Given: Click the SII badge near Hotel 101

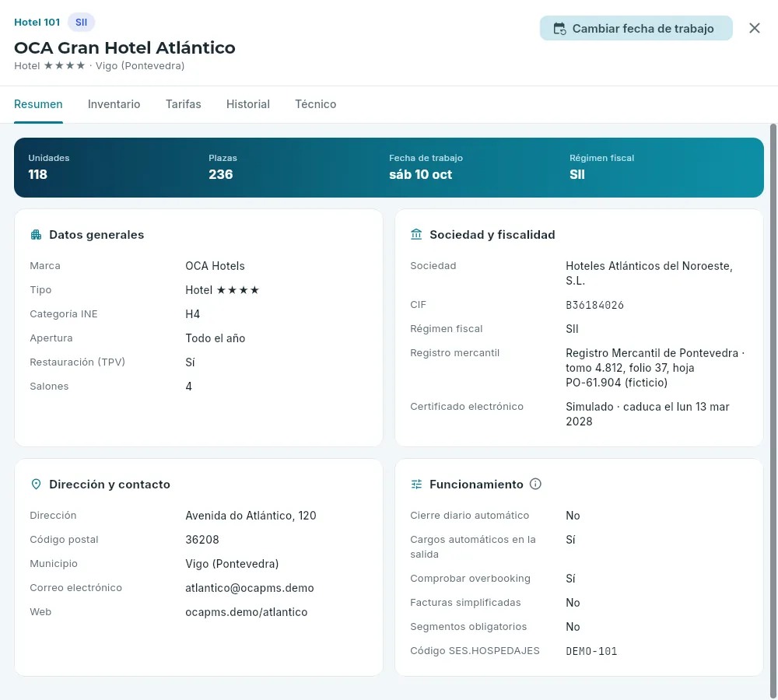Looking at the screenshot, I should tap(82, 23).
